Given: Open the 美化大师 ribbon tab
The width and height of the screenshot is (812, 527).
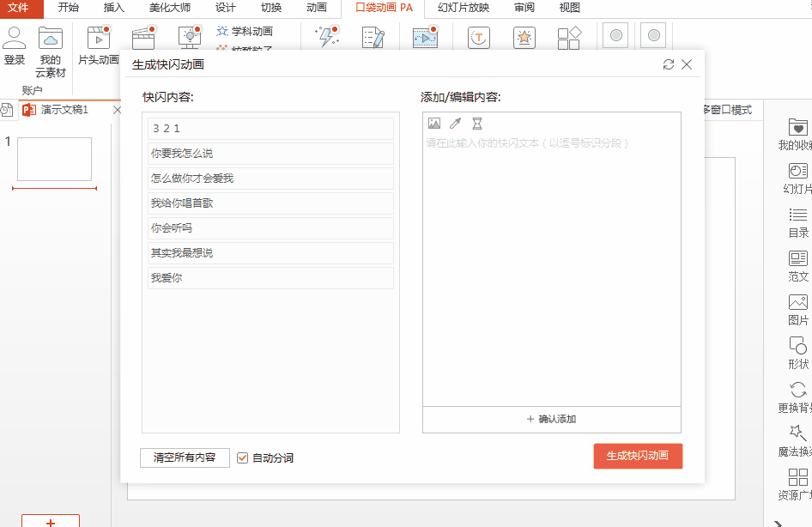Looking at the screenshot, I should (170, 8).
